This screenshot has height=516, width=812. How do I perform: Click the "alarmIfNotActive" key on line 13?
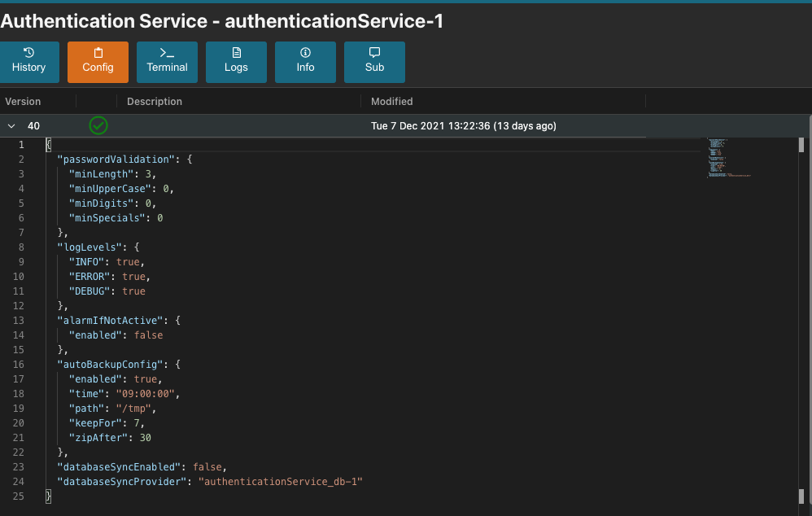[111, 321]
